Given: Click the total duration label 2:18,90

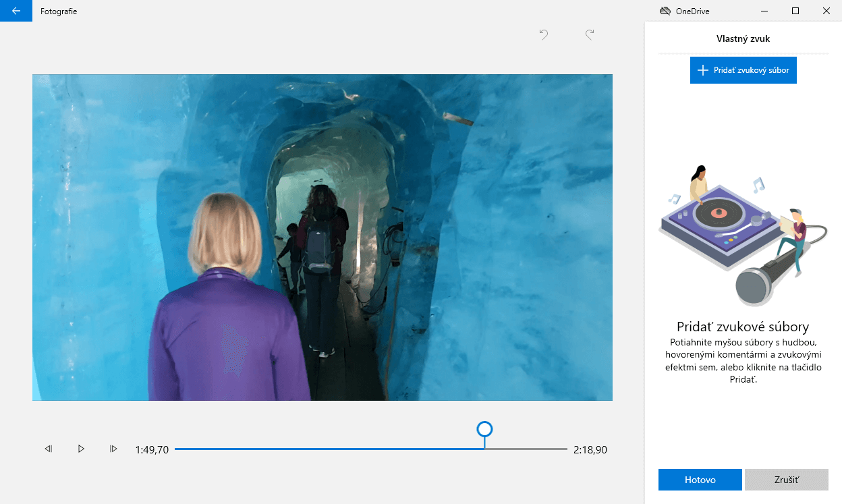Looking at the screenshot, I should point(590,449).
